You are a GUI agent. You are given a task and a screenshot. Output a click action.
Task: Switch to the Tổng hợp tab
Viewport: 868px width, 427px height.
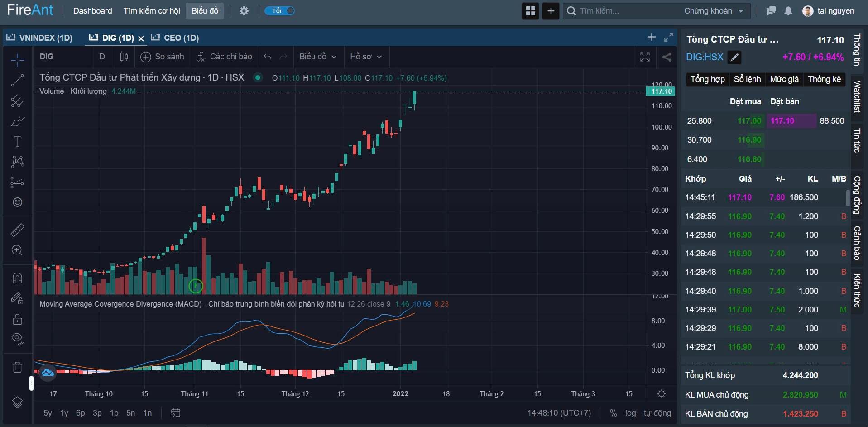click(707, 79)
